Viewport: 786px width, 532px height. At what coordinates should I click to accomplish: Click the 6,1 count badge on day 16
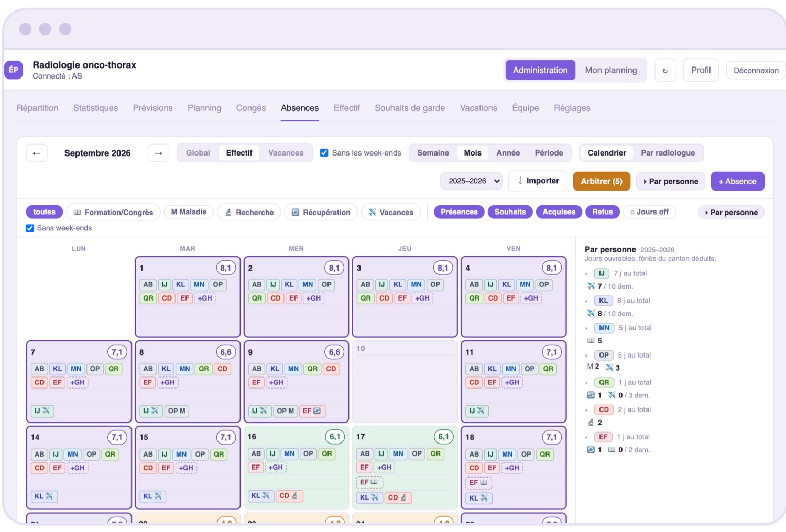pos(335,436)
